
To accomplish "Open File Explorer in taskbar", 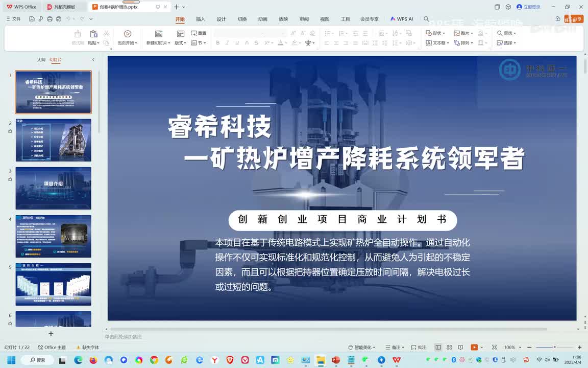I will click(320, 360).
